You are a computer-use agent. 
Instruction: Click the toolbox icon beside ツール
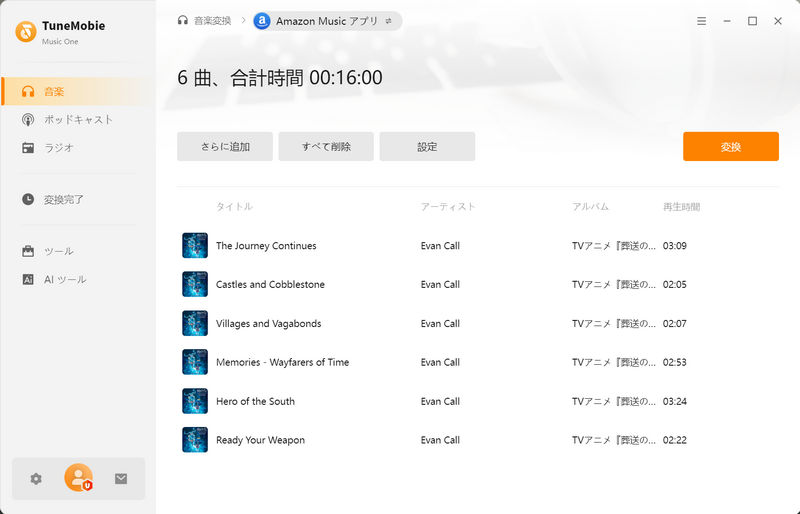(x=28, y=251)
